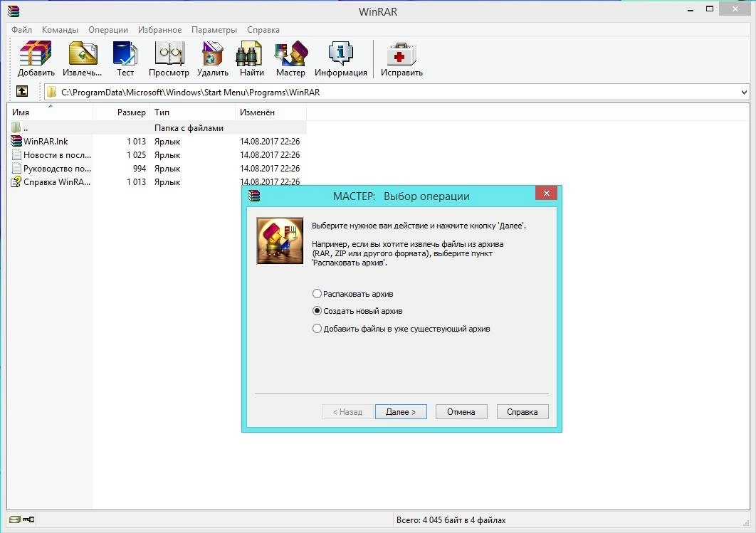Open the Операции menu
This screenshot has width=756, height=533.
(x=108, y=29)
